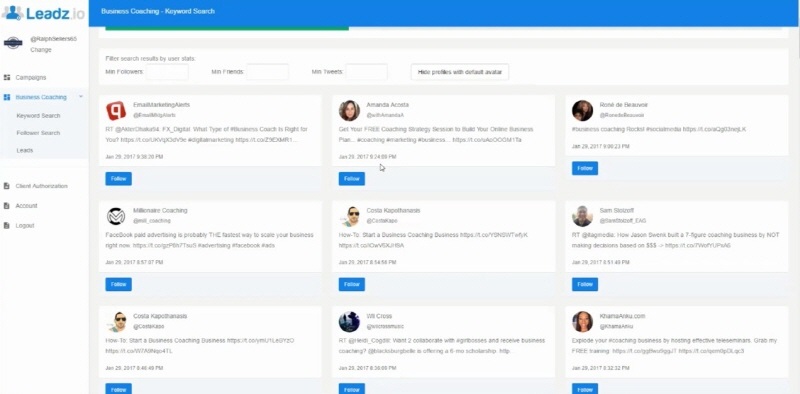Collapse the Business Coaching chevron arrow
The image size is (800, 394).
[x=81, y=96]
